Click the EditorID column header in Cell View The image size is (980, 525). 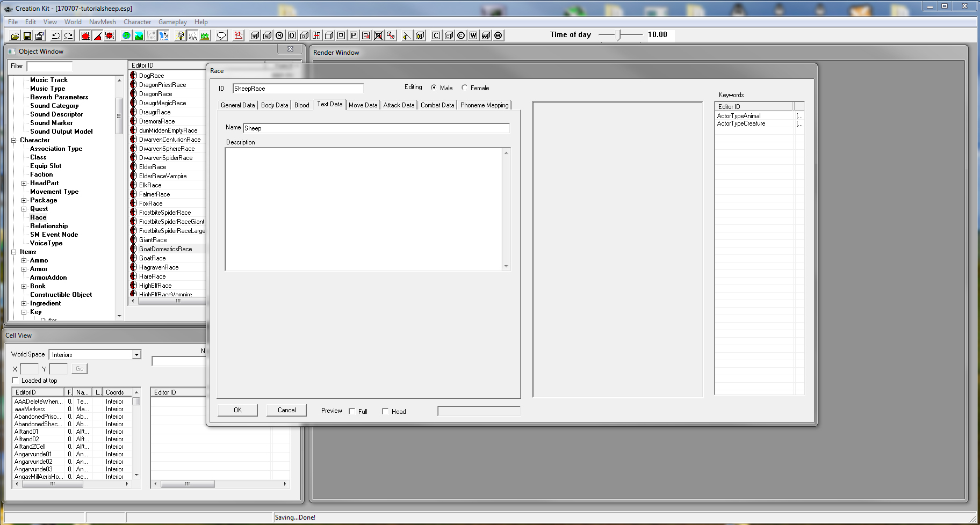(38, 392)
